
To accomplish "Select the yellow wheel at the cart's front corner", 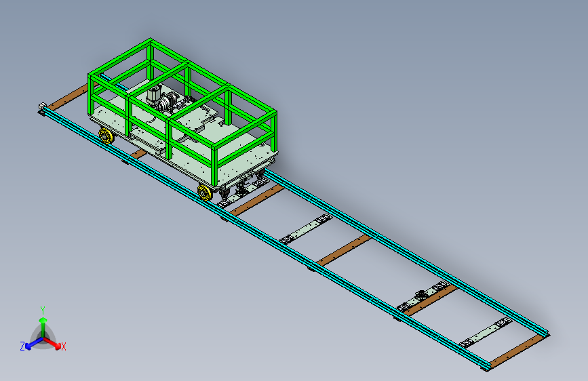I will click(x=205, y=193).
